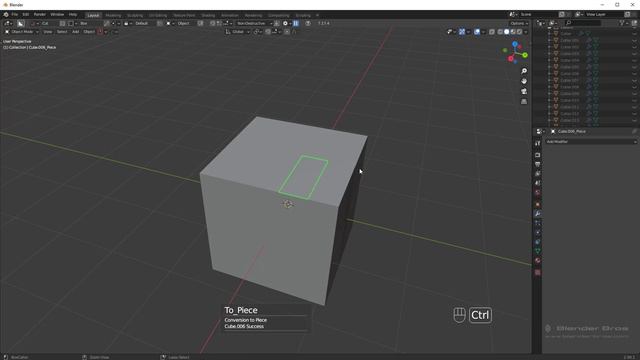Open the Help menu
This screenshot has height=360, width=640.
[x=73, y=14]
